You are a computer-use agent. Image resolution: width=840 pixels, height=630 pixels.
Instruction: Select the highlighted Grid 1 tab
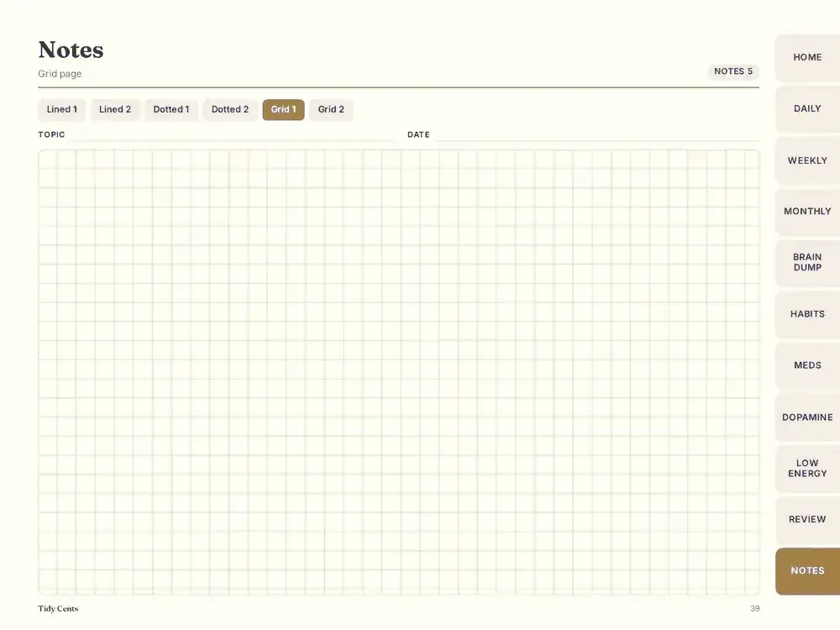click(283, 109)
